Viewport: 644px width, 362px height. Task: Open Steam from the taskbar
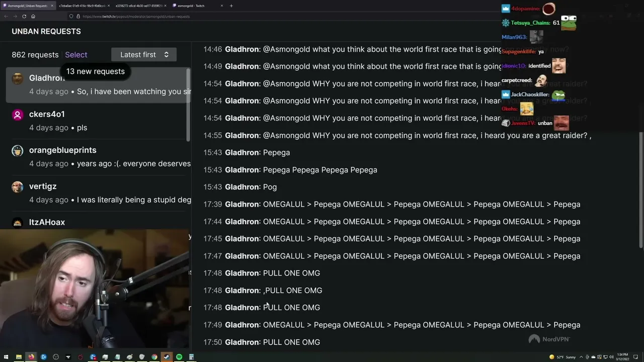(167, 357)
